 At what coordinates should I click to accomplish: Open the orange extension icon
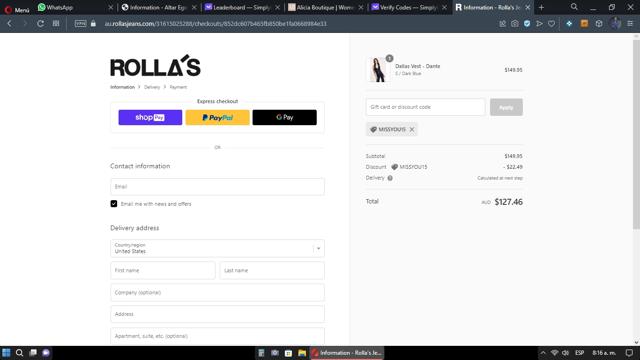click(x=584, y=24)
